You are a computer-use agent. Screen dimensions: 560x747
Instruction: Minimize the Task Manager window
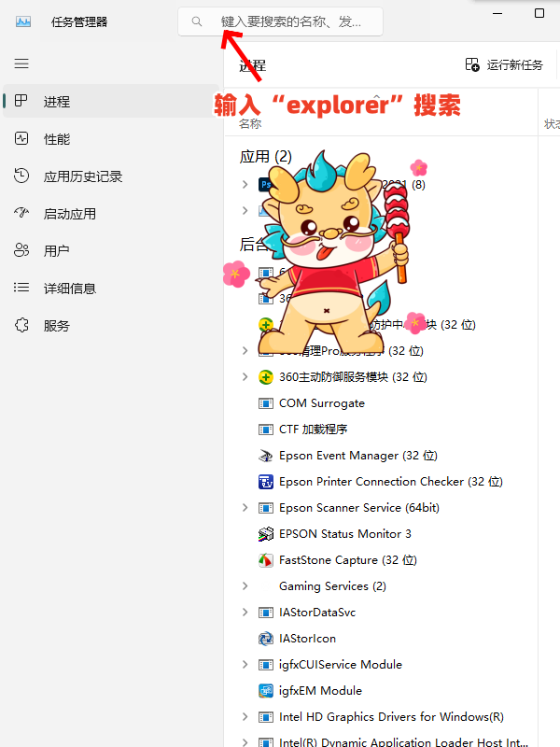point(497,13)
